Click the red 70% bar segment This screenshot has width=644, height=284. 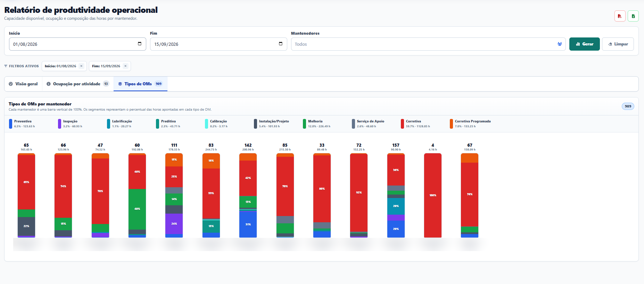point(285,187)
